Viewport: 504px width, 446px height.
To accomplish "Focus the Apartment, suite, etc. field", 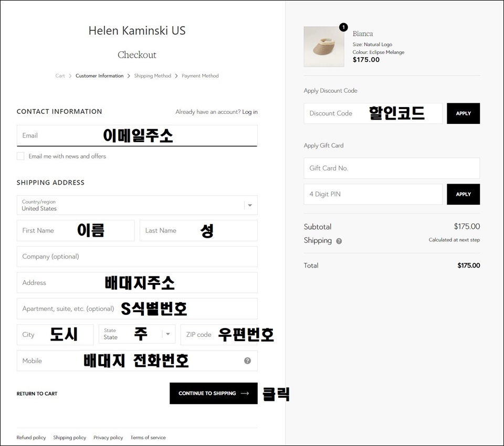I will (137, 309).
